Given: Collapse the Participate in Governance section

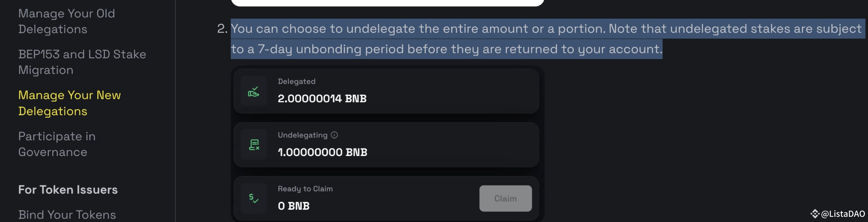Looking at the screenshot, I should pyautogui.click(x=57, y=144).
